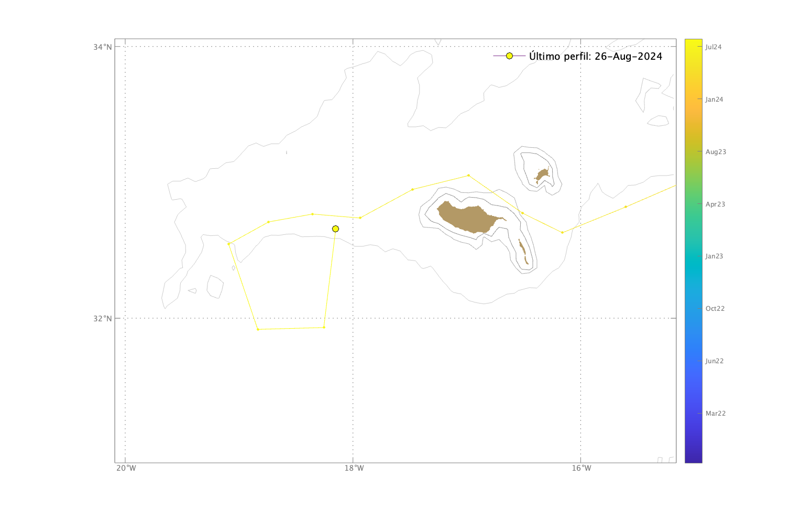The image size is (812, 520).
Task: Click the 34°N latitude axis label
Action: 103,47
